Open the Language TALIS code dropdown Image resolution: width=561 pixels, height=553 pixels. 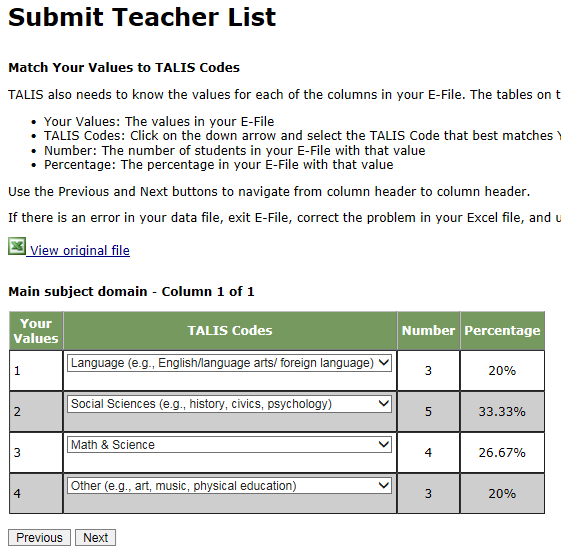pyautogui.click(x=229, y=363)
